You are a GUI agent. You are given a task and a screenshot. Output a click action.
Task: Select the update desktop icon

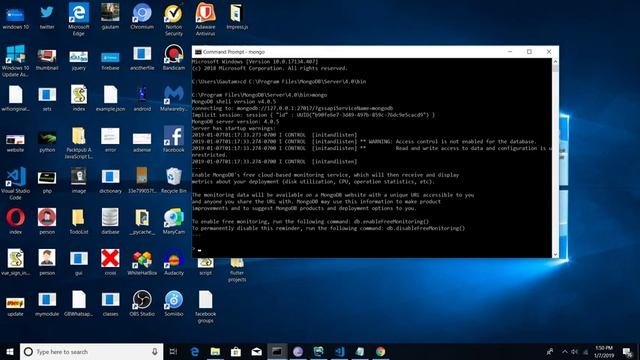coord(16,306)
